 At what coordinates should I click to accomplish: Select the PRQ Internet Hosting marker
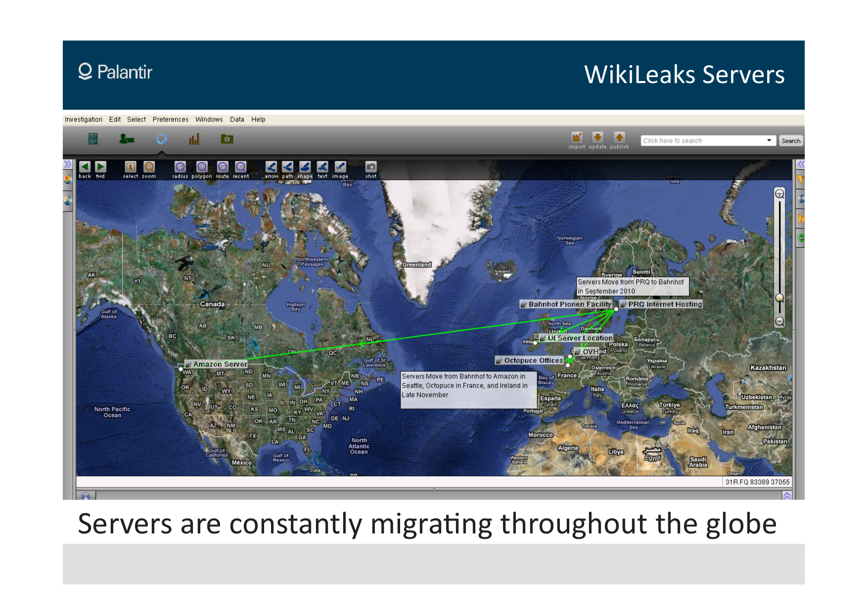click(x=661, y=304)
